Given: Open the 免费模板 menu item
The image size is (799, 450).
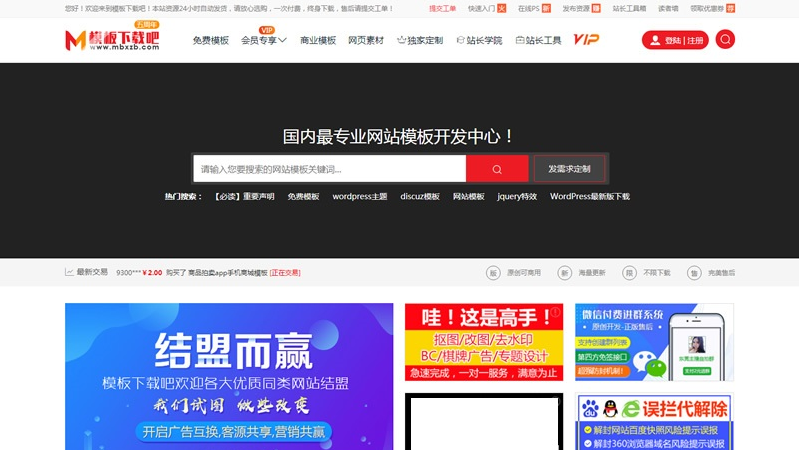Looking at the screenshot, I should tap(210, 41).
